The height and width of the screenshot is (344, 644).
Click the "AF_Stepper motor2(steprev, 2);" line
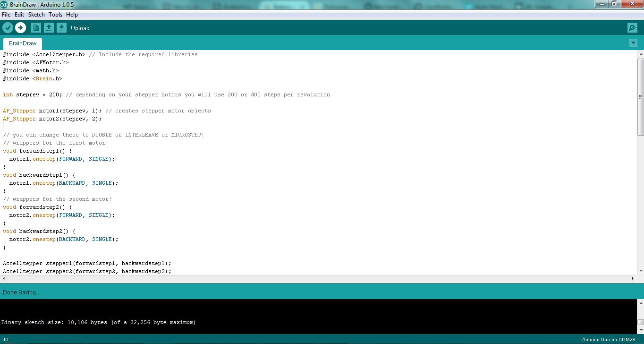(x=52, y=119)
